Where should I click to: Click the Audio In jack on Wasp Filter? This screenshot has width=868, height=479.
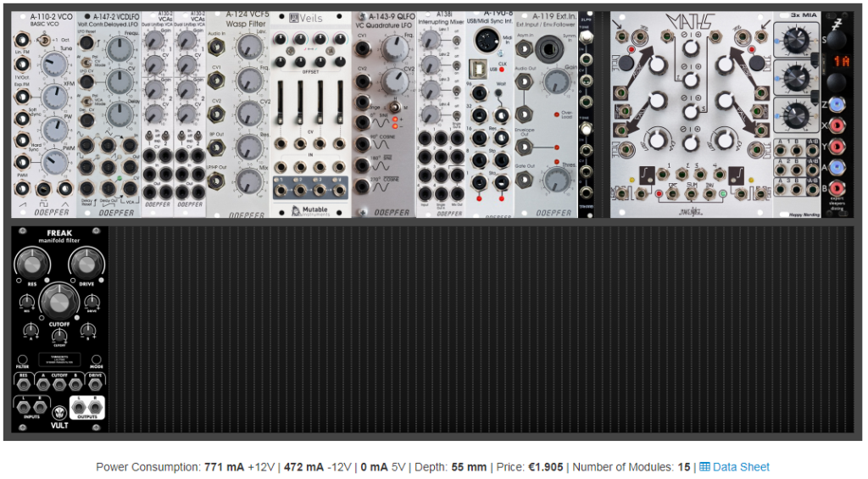[x=216, y=47]
